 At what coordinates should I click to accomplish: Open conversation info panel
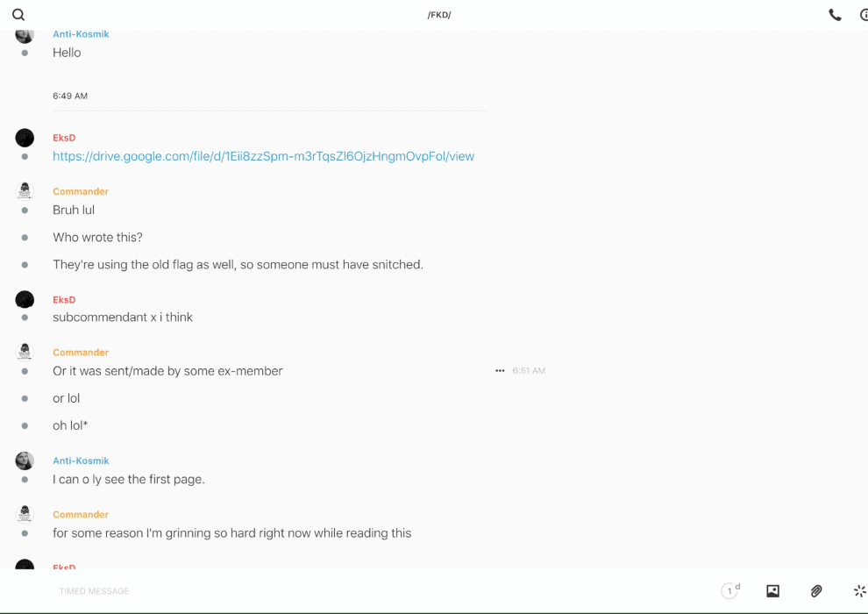[x=864, y=15]
